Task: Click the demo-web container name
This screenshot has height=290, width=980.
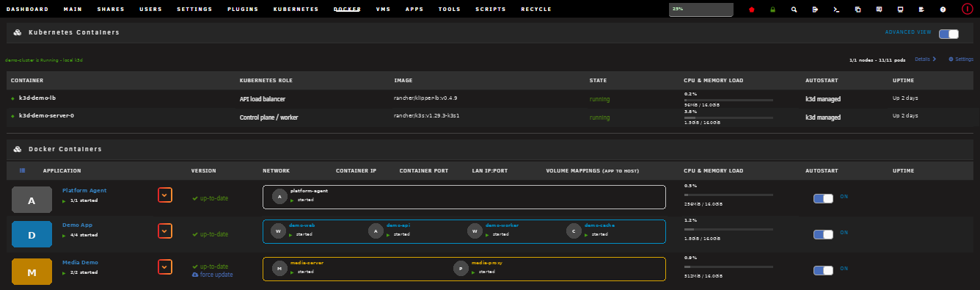Action: click(x=301, y=225)
